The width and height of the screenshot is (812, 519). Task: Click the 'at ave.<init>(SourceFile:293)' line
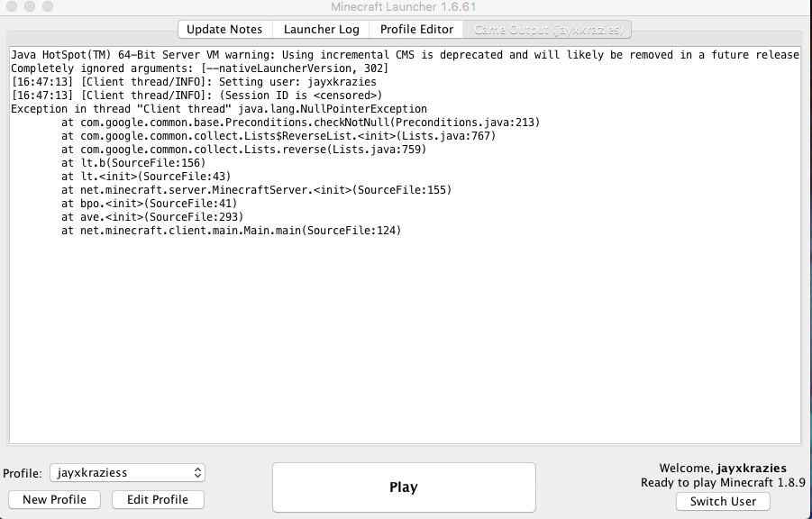coord(152,216)
